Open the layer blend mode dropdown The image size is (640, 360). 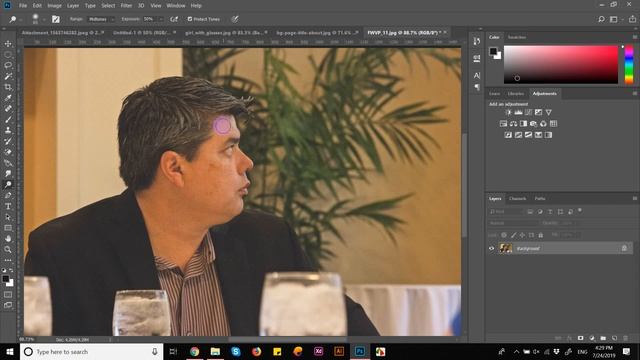pos(513,223)
